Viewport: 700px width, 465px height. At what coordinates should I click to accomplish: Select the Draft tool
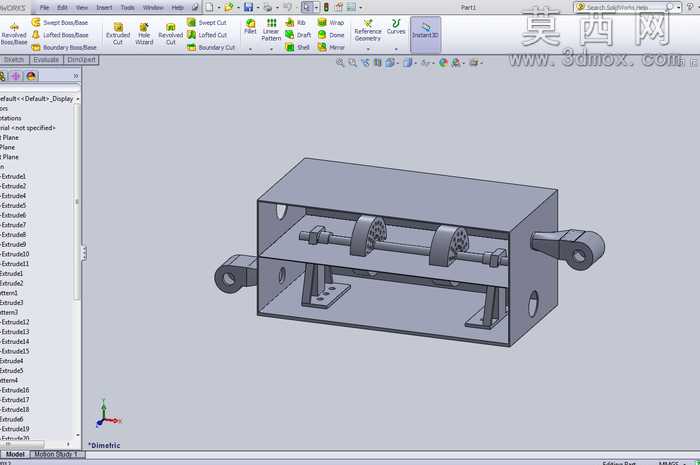(298, 35)
